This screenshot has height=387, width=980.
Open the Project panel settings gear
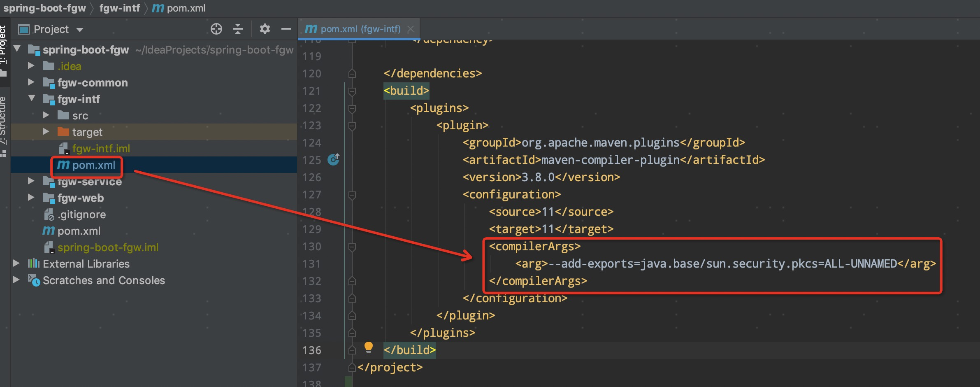coord(265,29)
